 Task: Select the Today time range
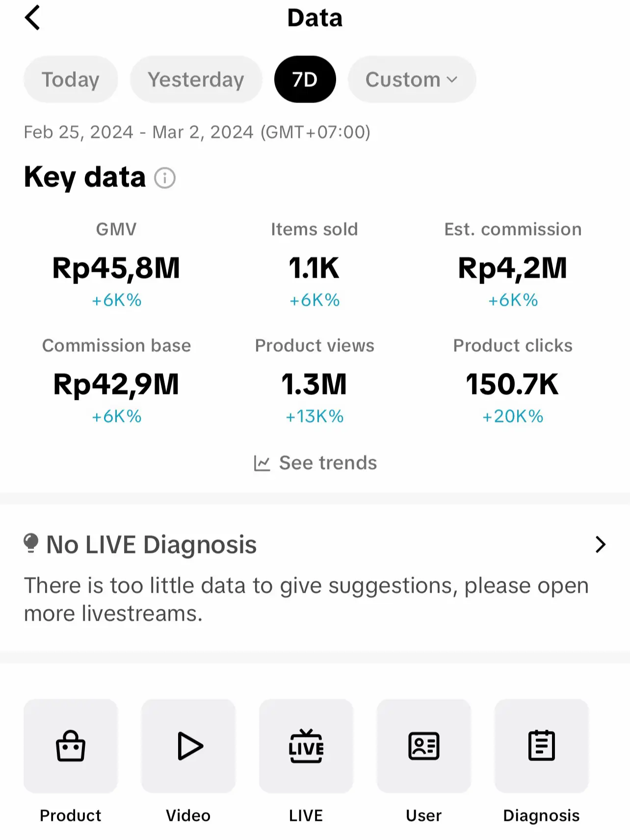[71, 79]
